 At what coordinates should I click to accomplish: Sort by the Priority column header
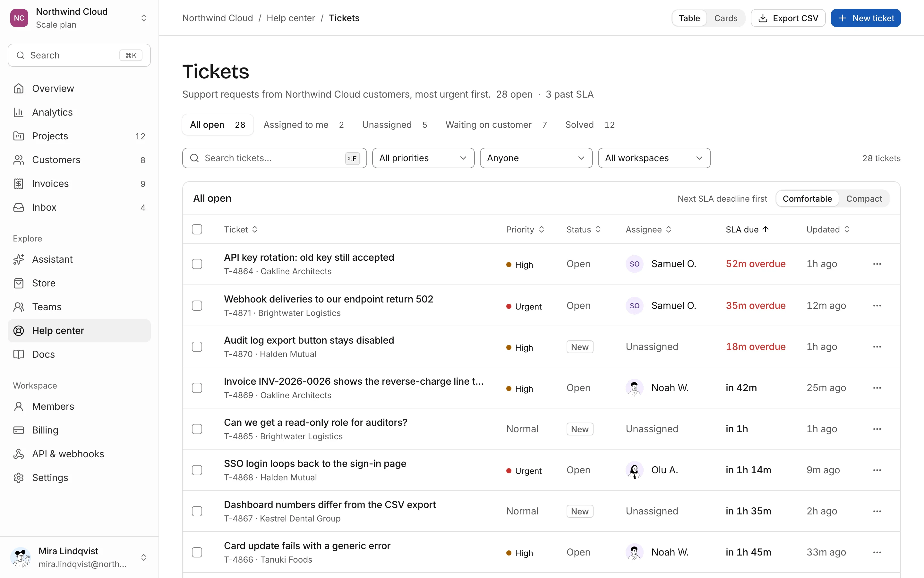click(x=525, y=229)
